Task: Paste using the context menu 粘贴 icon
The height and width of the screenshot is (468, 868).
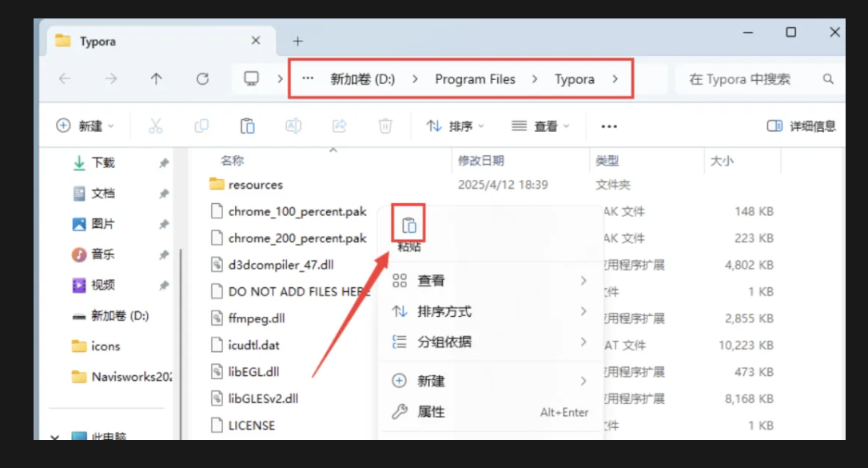Action: [408, 225]
